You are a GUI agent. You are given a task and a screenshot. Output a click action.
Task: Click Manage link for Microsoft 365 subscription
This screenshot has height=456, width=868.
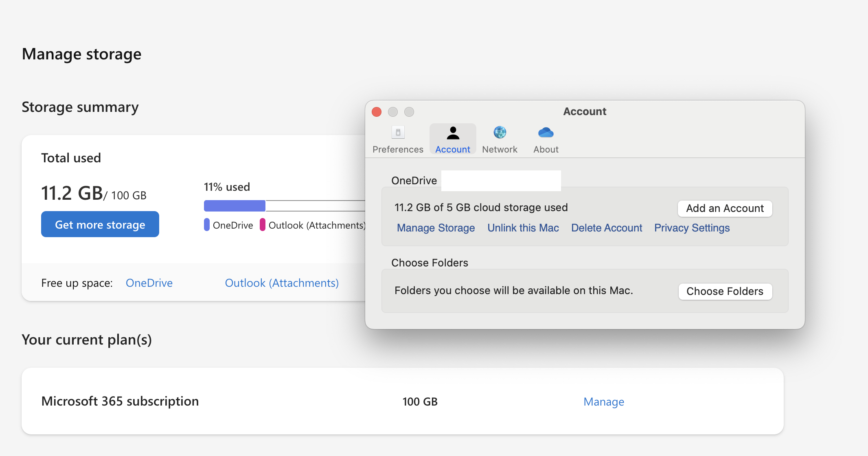[x=604, y=401]
